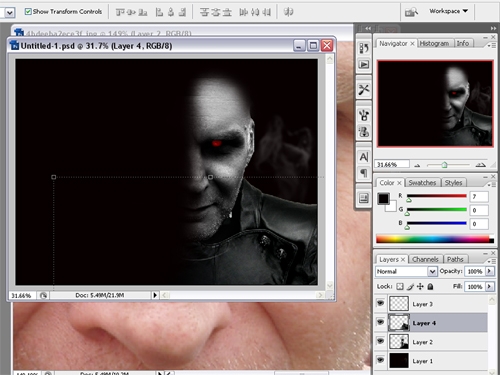Click the Distribute bottom edges icon
Image resolution: width=500 pixels, height=375 pixels.
coord(227,12)
